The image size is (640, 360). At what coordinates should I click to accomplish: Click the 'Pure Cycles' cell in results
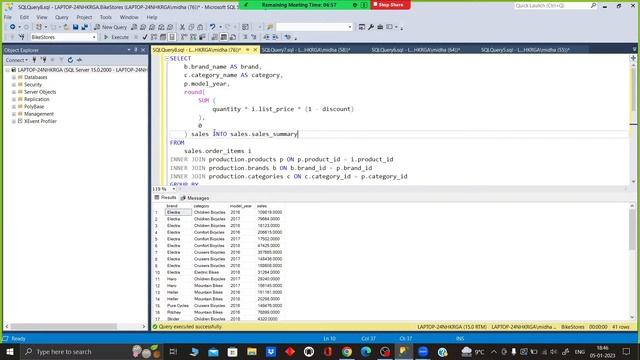pos(178,306)
